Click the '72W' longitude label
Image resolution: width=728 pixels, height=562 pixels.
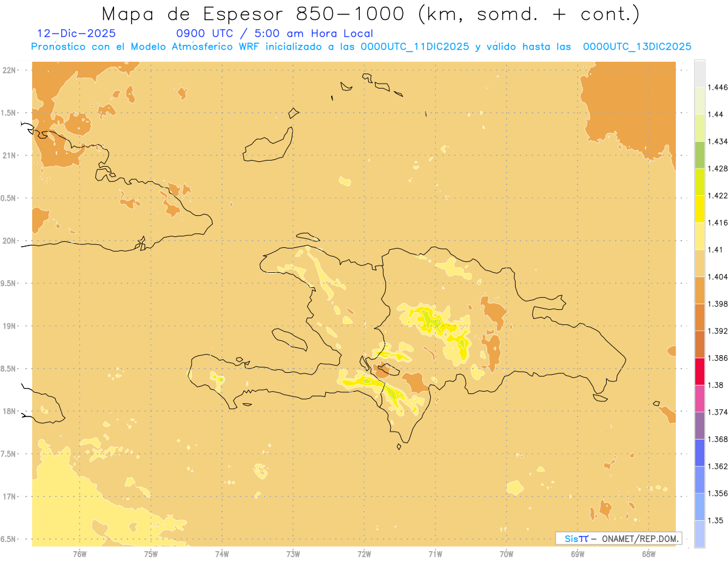pyautogui.click(x=365, y=554)
